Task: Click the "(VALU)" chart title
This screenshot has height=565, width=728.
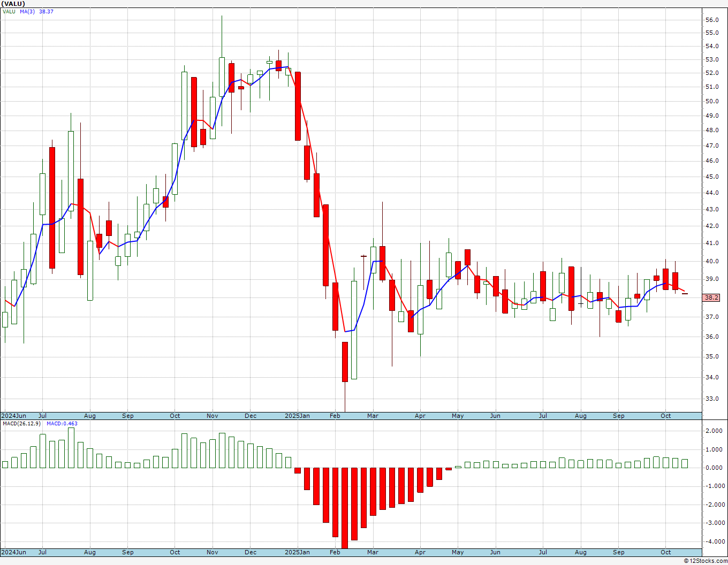Action: tap(13, 4)
